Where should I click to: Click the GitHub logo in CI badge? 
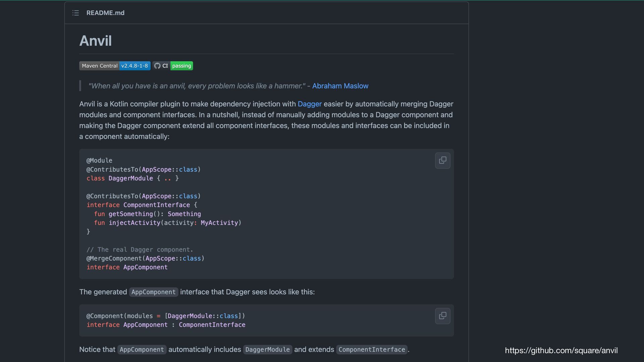(157, 66)
